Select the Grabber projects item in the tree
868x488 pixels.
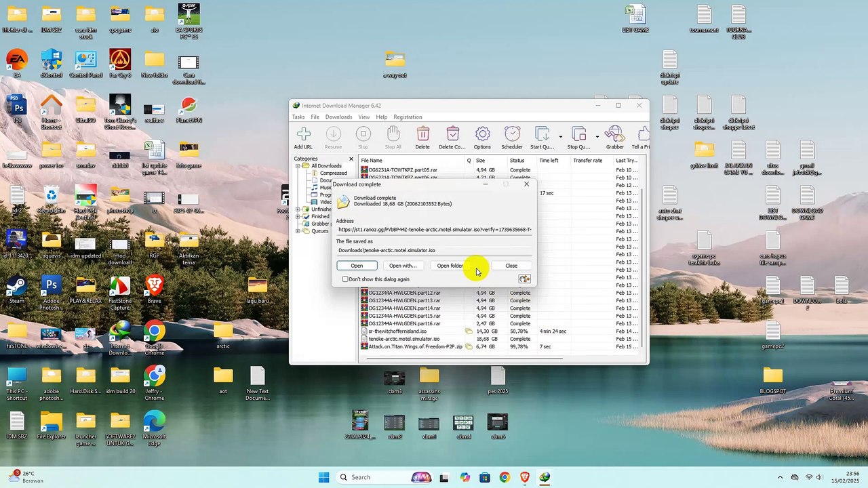320,224
